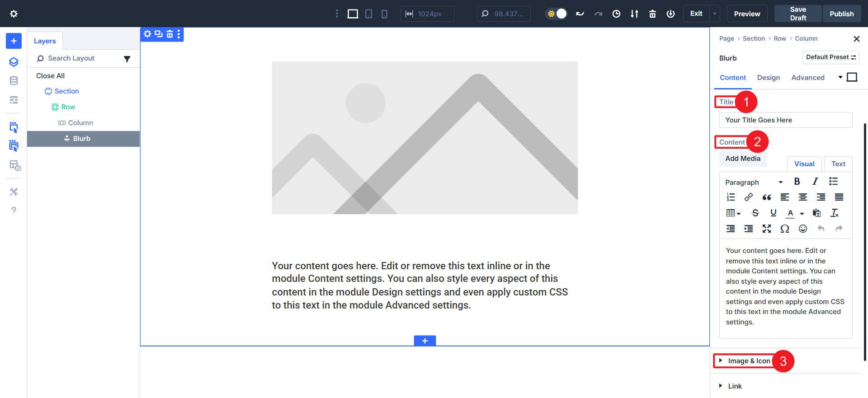Open the Paragraph format dropdown
The image size is (868, 398).
pyautogui.click(x=754, y=182)
